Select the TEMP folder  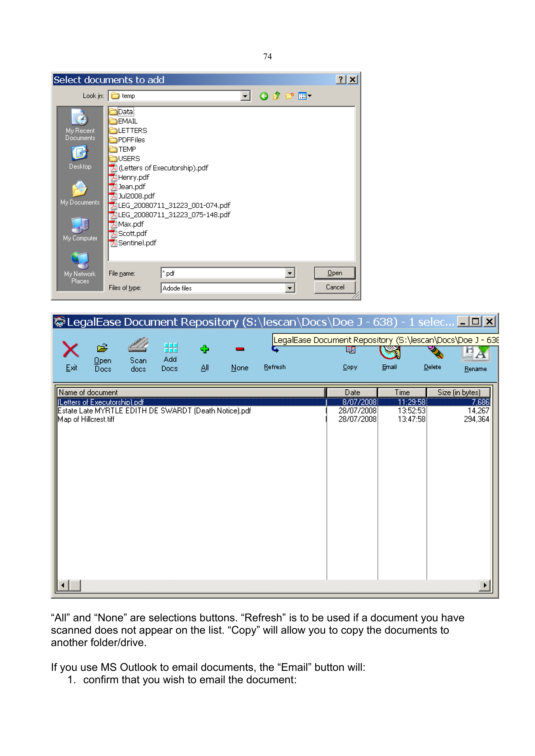coord(122,149)
